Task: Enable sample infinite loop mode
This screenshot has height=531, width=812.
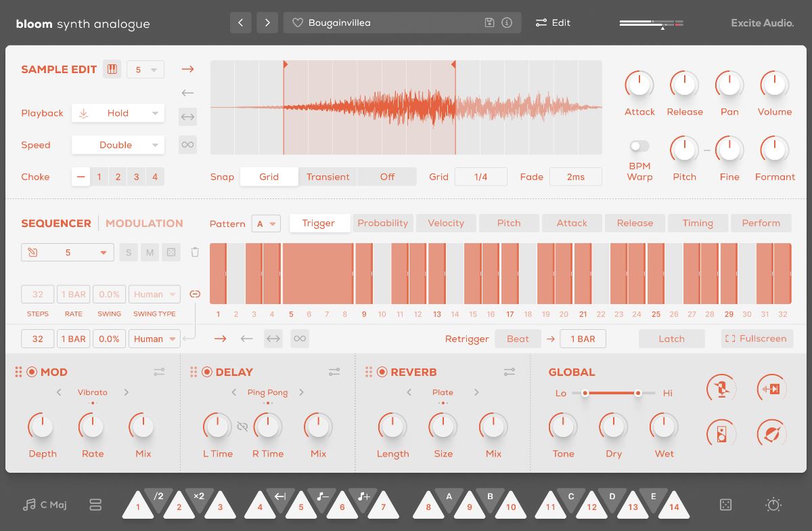Action: (187, 144)
